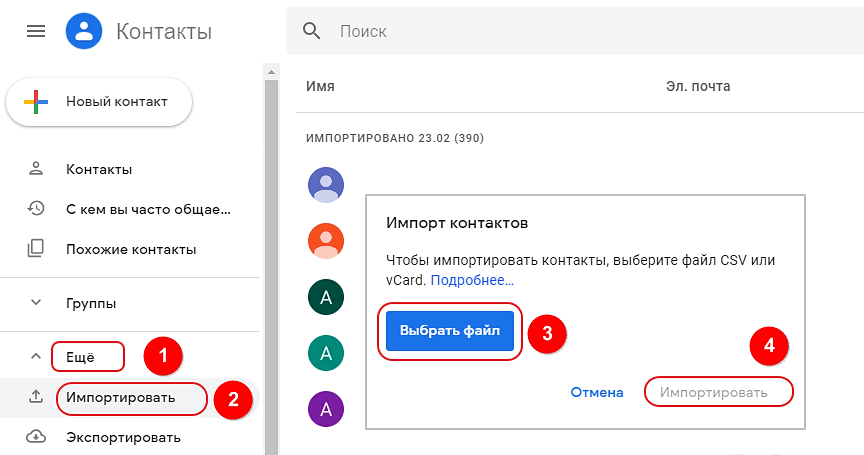This screenshot has height=455, width=864.
Task: Select Импортировать in the sidebar
Action: click(121, 398)
